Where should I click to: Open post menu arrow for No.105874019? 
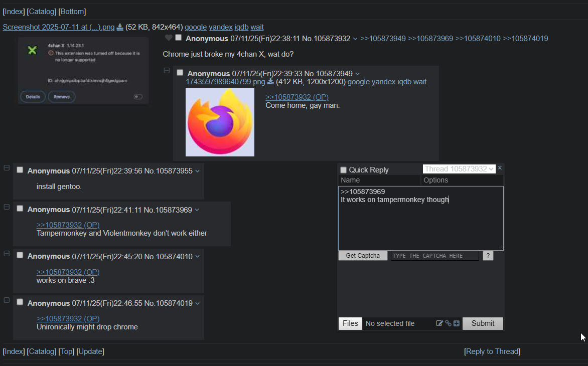[x=197, y=303]
